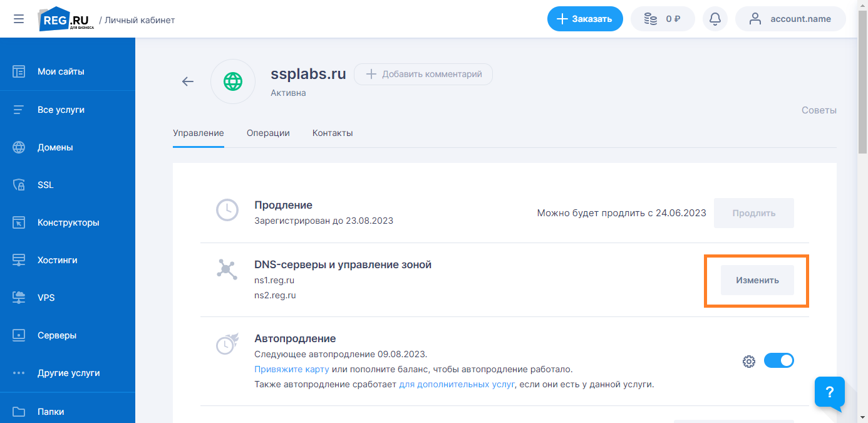Open the для дополнительных услуг link

(457, 384)
